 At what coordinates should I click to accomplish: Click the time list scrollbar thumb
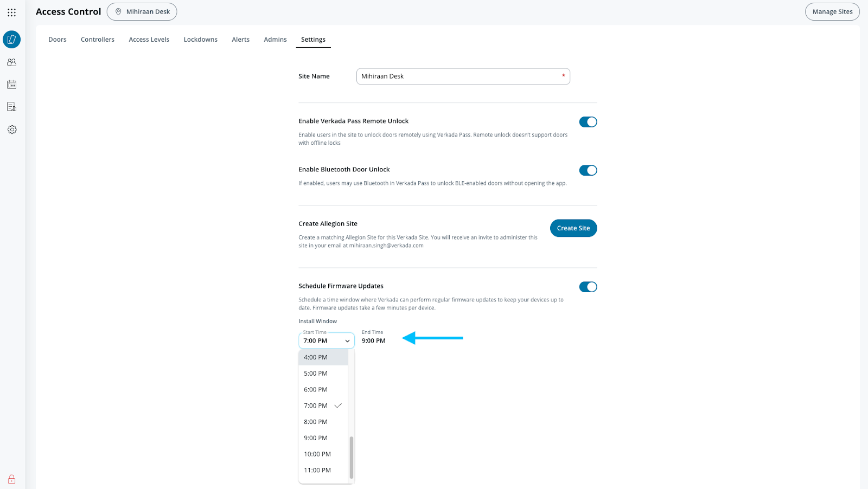click(352, 457)
